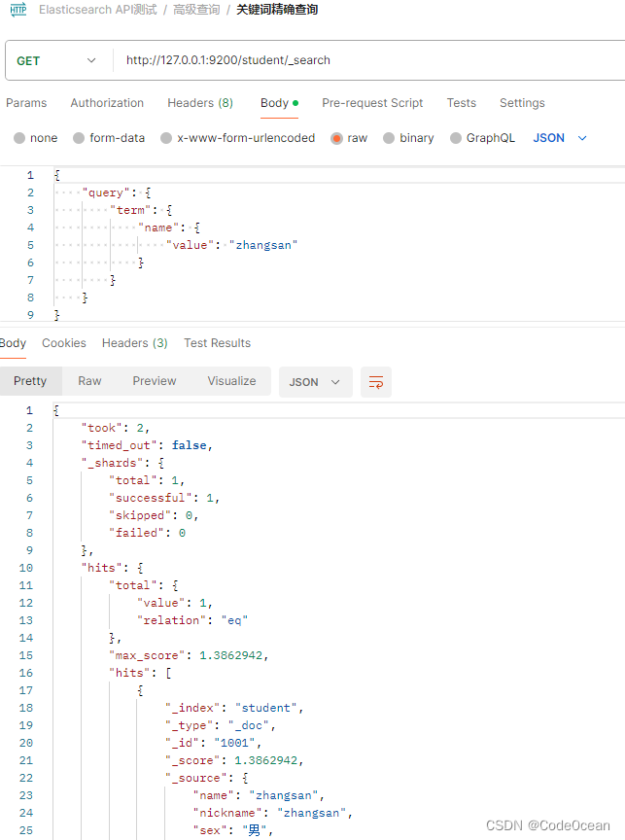The height and width of the screenshot is (840, 625).
Task: Click "took" line in response
Action: (115, 428)
